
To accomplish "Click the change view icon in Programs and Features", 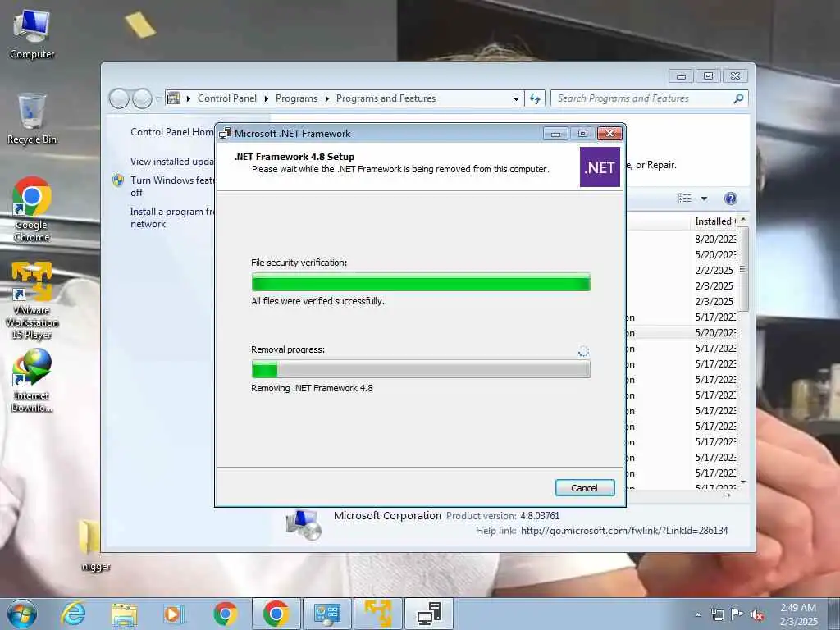I will coord(685,199).
